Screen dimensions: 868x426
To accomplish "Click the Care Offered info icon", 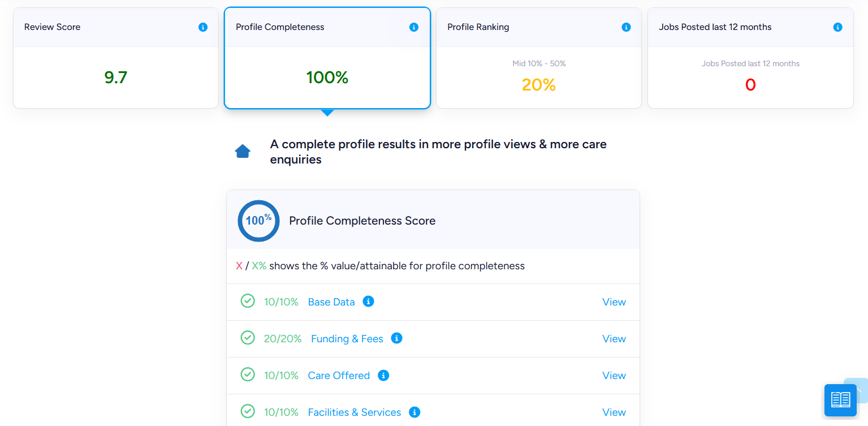I will click(383, 375).
